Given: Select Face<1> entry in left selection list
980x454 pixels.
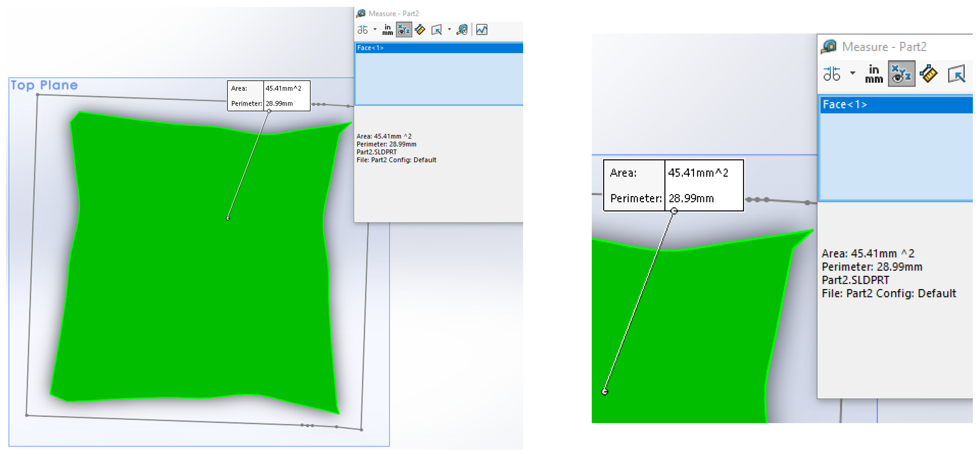Looking at the screenshot, I should tap(370, 48).
